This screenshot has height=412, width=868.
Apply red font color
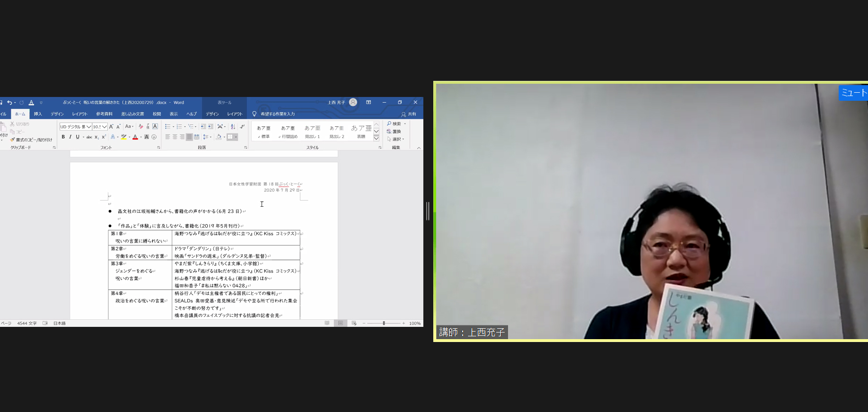[x=135, y=137]
